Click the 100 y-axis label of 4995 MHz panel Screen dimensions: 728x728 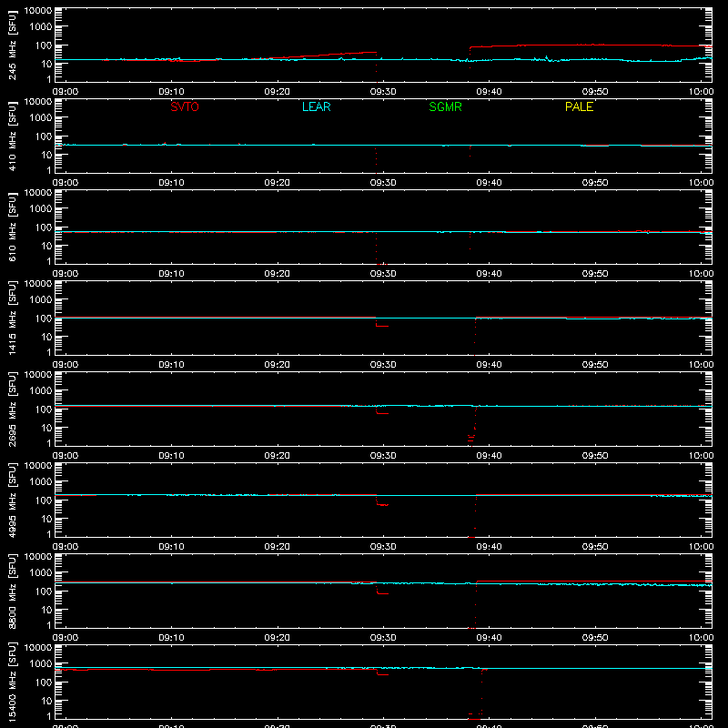[x=44, y=500]
